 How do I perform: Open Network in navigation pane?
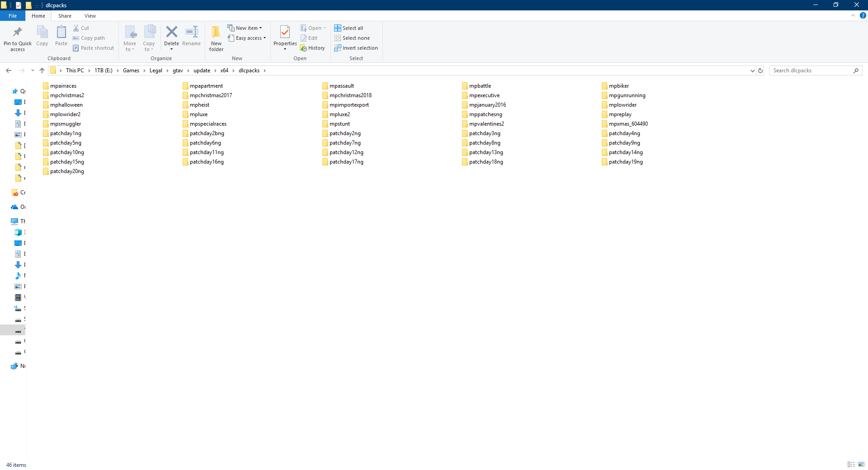click(x=19, y=366)
